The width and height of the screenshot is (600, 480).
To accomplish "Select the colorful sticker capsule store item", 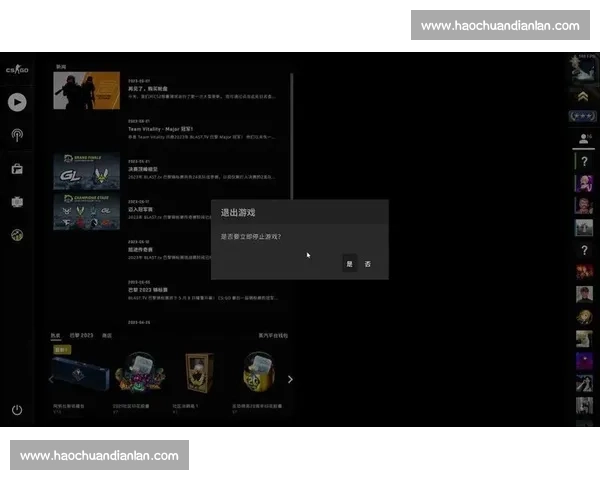I will tap(140, 372).
